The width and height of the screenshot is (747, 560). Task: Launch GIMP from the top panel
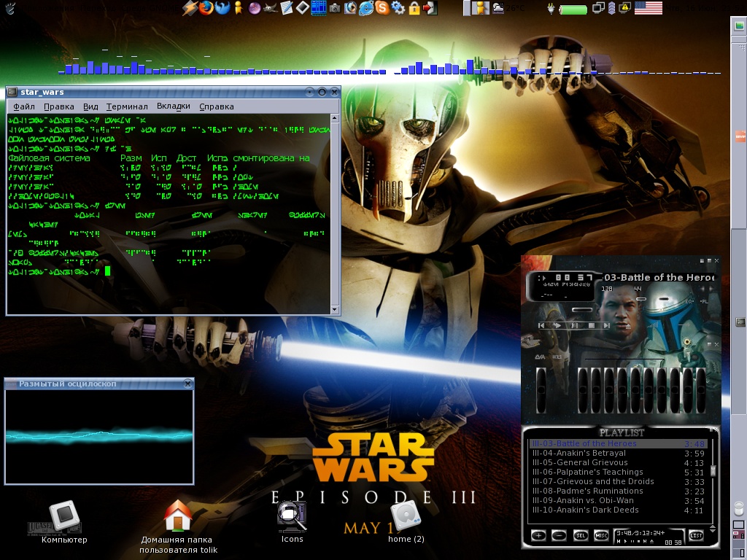point(270,7)
